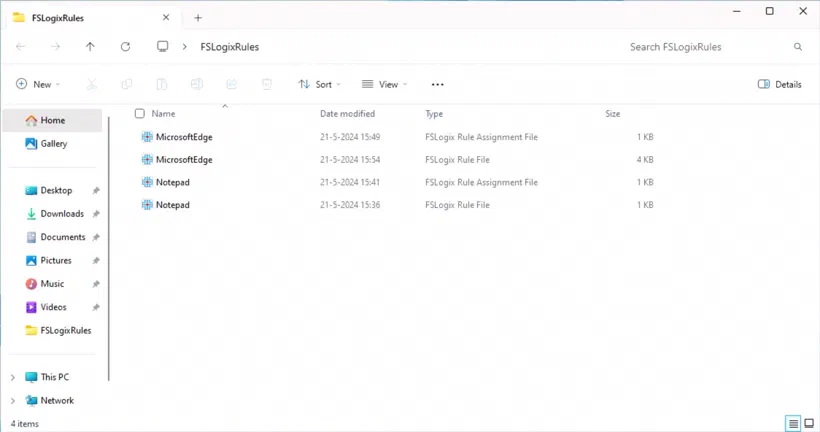Image resolution: width=820 pixels, height=432 pixels.
Task: Open the View dropdown
Action: click(x=384, y=84)
